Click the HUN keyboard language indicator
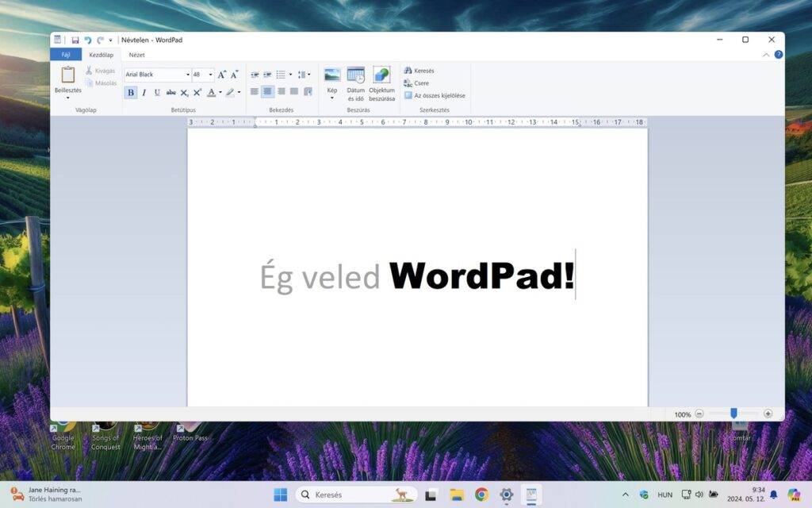 pos(665,495)
